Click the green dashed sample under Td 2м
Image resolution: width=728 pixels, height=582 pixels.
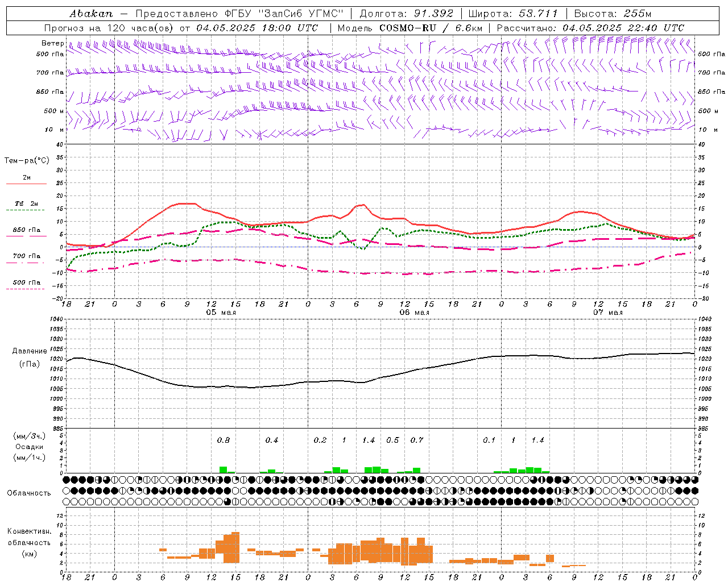pos(26,210)
